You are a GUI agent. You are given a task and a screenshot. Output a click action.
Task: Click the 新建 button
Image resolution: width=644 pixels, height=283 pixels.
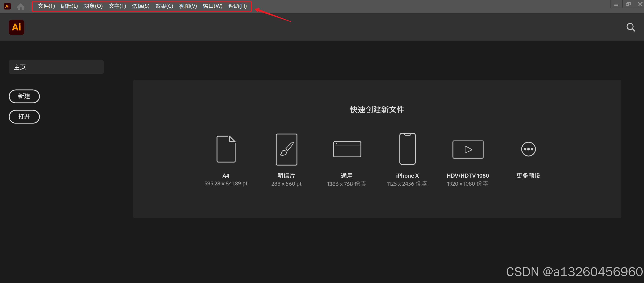point(24,96)
